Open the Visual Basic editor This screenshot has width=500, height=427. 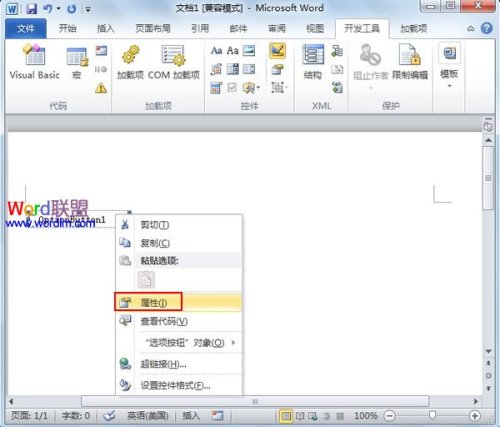pyautogui.click(x=34, y=62)
